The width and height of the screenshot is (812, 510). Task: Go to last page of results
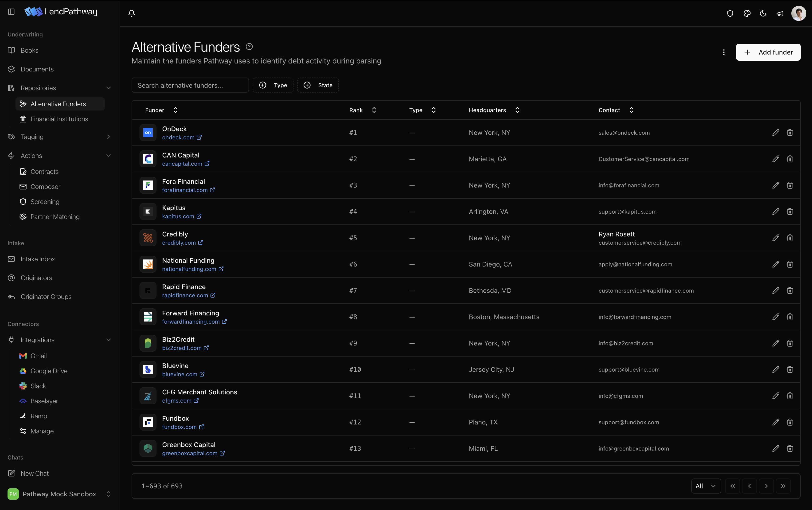pyautogui.click(x=783, y=486)
